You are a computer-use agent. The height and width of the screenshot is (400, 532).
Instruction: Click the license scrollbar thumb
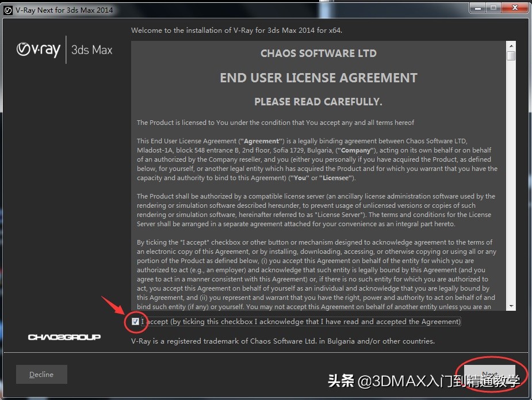511,56
